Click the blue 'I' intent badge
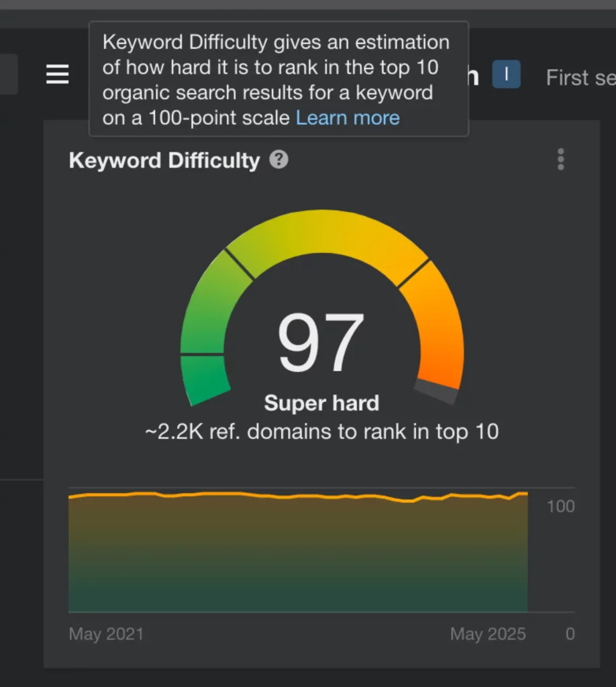This screenshot has height=687, width=616. pyautogui.click(x=506, y=74)
